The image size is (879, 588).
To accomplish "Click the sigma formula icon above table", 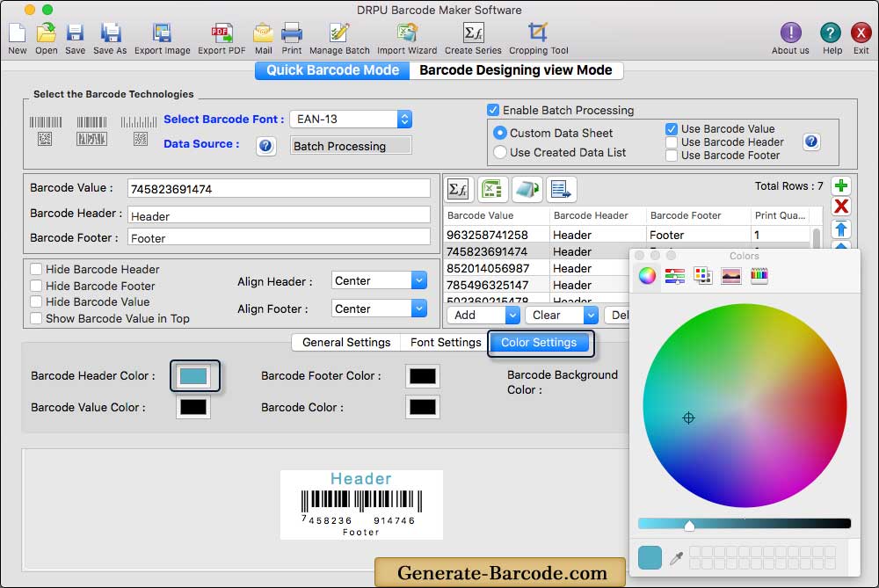I will (459, 190).
